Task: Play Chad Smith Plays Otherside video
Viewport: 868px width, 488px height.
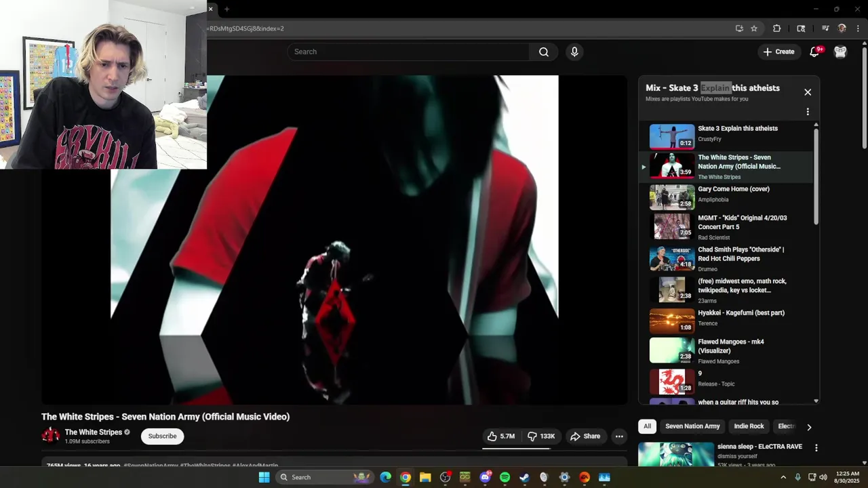Action: tap(726, 259)
